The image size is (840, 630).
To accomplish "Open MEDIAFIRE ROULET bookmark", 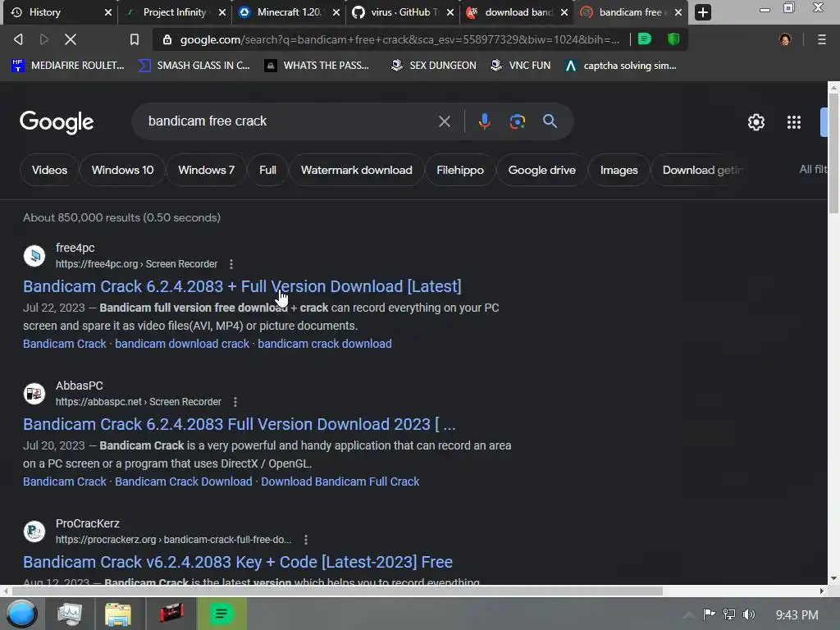I will pyautogui.click(x=67, y=66).
